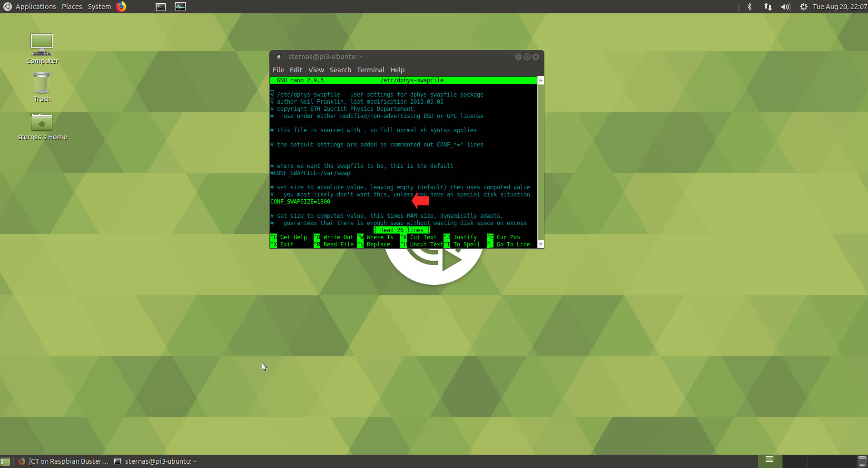Open the terminal View menu
Screen dimensions: 868x468
(316, 70)
